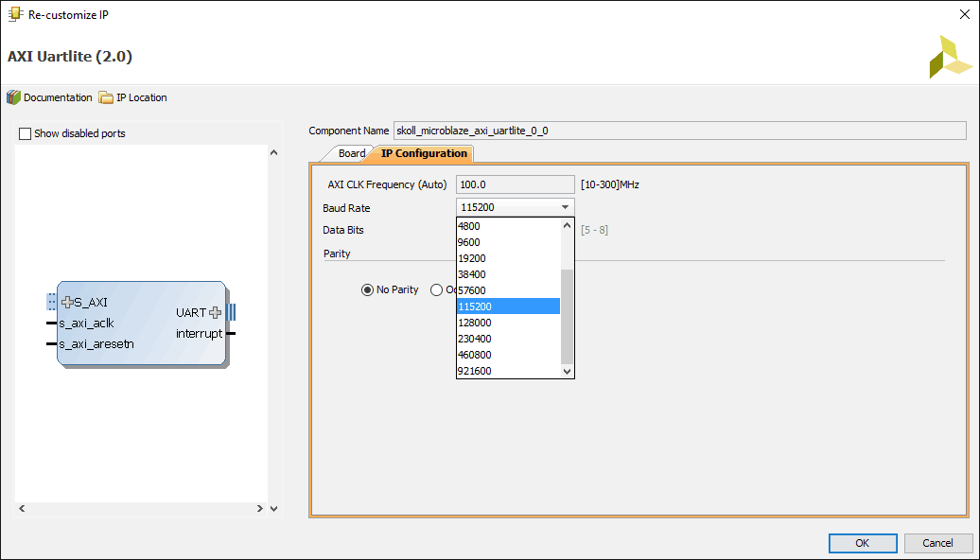The image size is (980, 560).
Task: Select the No Parity radio button
Action: pos(368,289)
